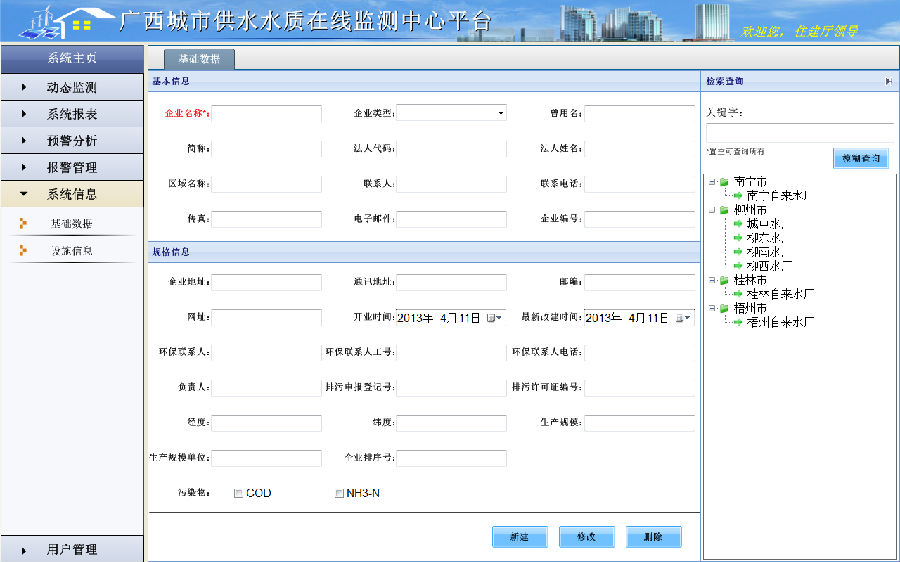Open the calendar icon for 开业时间

(492, 318)
